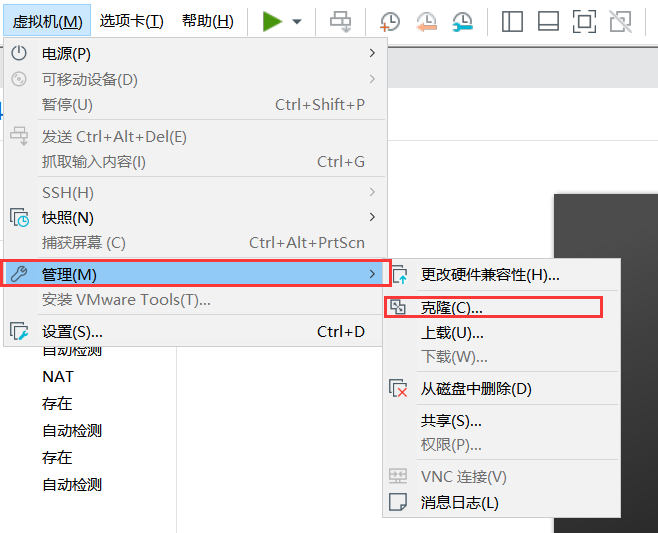
Task: Click the disc icon beside 可移动设备(D)
Action: [x=19, y=79]
